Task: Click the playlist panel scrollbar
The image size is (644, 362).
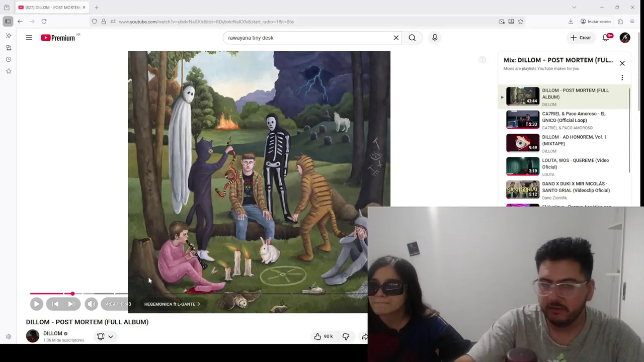Action: coord(630,130)
